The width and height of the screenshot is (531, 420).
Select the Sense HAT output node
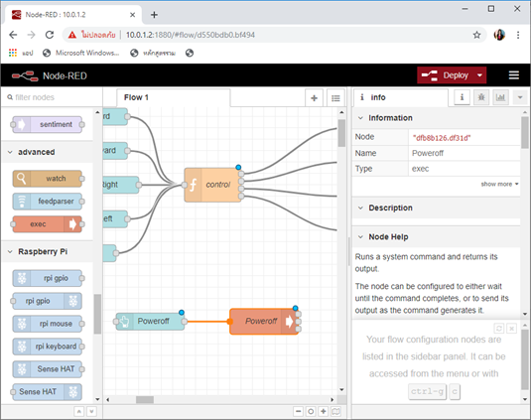[x=48, y=392]
